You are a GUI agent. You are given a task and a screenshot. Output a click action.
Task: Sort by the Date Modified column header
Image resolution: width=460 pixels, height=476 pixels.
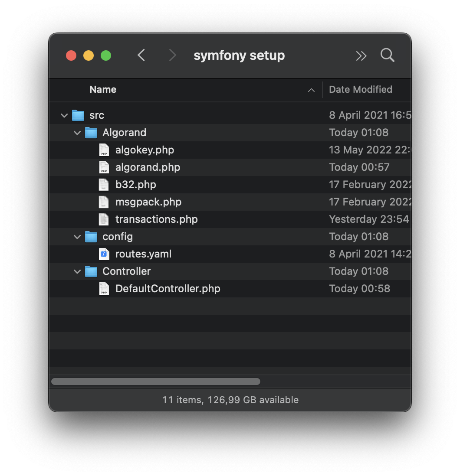click(360, 90)
